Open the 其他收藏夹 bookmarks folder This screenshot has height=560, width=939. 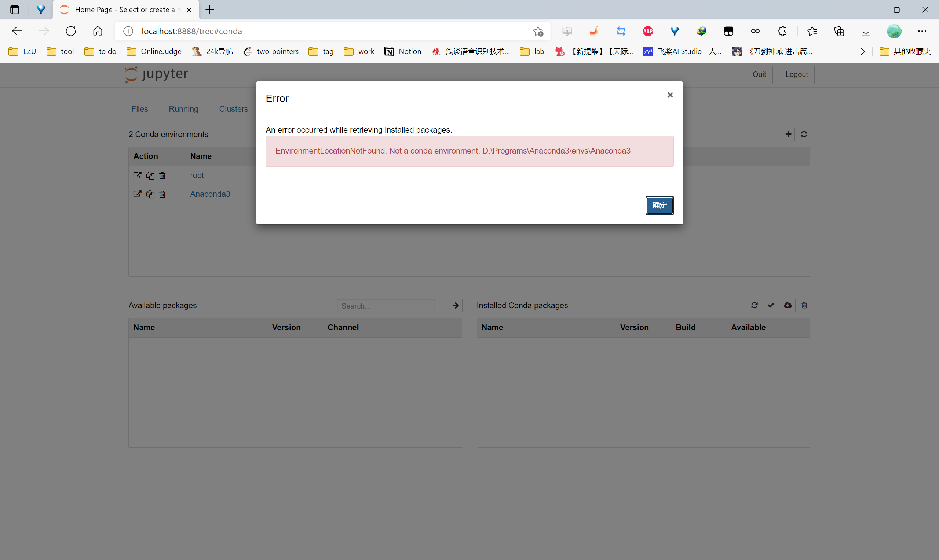905,51
